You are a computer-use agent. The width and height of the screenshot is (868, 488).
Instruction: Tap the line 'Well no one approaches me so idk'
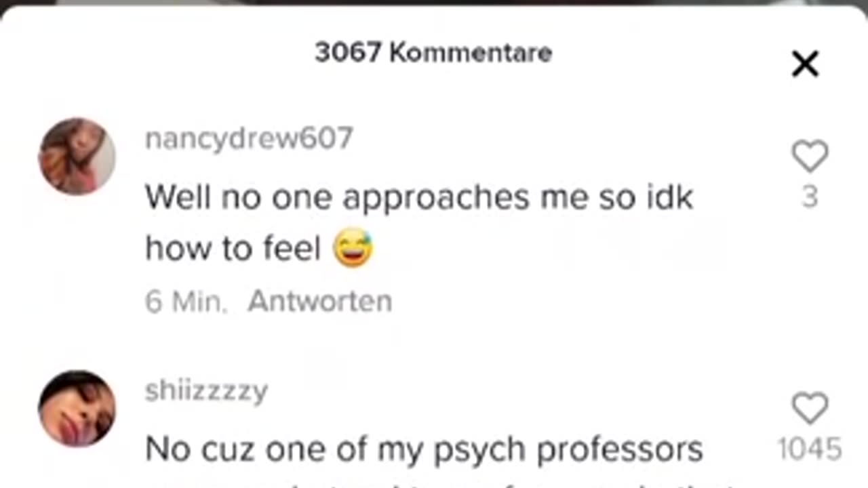pyautogui.click(x=419, y=198)
